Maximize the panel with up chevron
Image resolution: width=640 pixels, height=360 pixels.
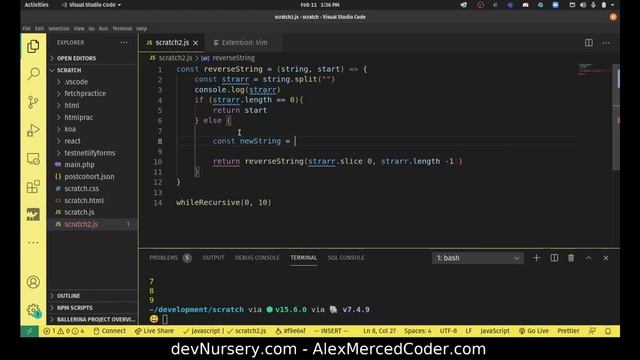click(589, 258)
